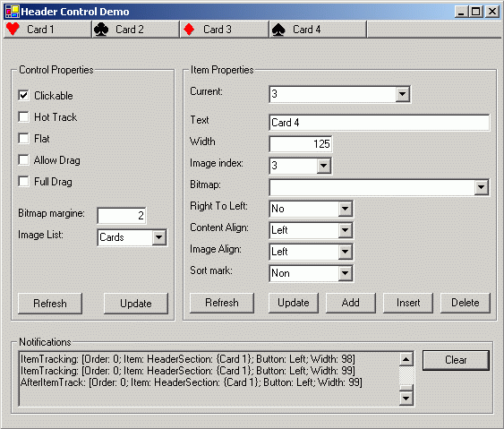
Task: Click the notifications scroll up arrow
Action: [406, 359]
